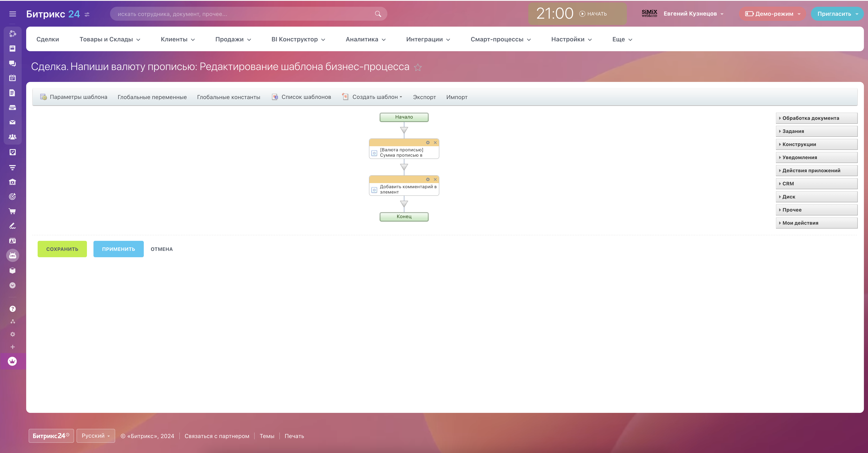Start workday with the НАЧАТЬ play button

[x=593, y=14]
